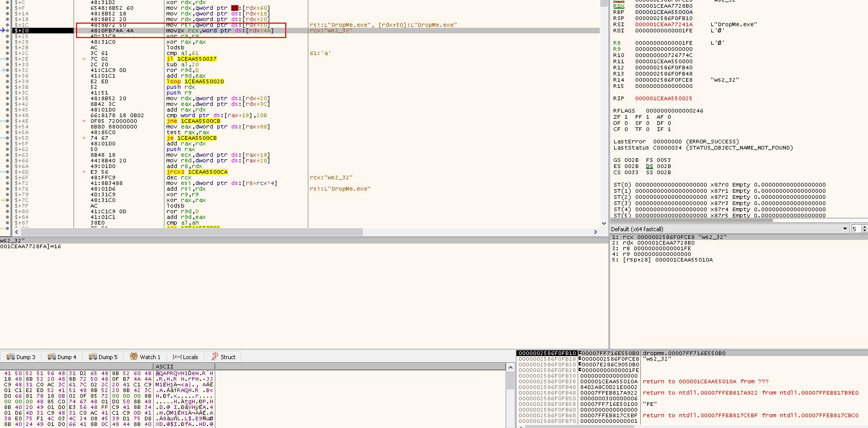Select the R14 register row with "ws2_32"
The width and height of the screenshot is (868, 428).
(676, 80)
